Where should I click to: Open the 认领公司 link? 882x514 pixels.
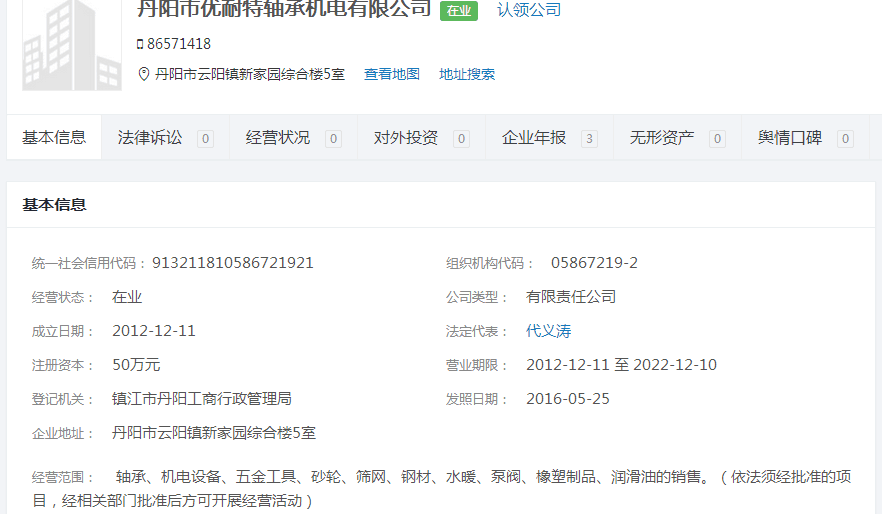pyautogui.click(x=529, y=10)
